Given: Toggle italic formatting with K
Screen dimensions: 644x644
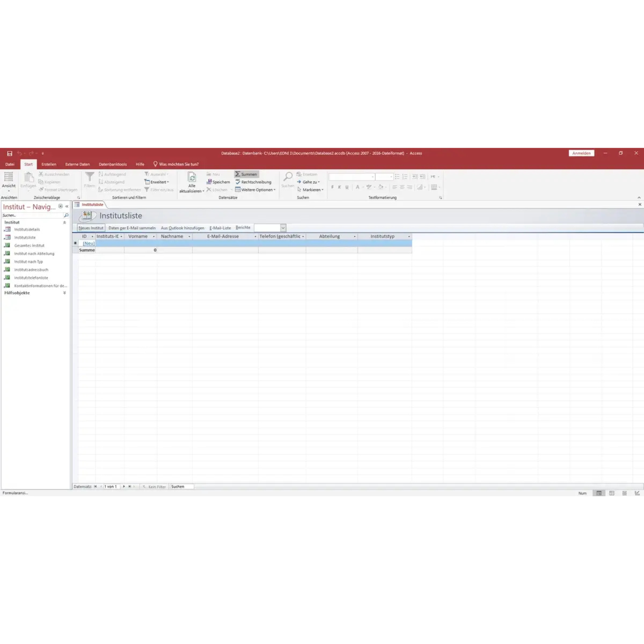Looking at the screenshot, I should tap(339, 187).
